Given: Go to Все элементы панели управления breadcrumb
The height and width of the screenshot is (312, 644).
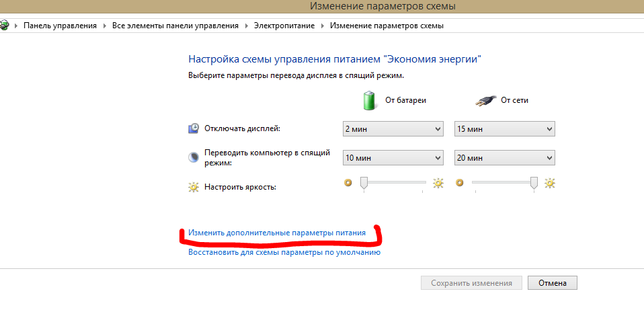Looking at the screenshot, I should [x=175, y=26].
